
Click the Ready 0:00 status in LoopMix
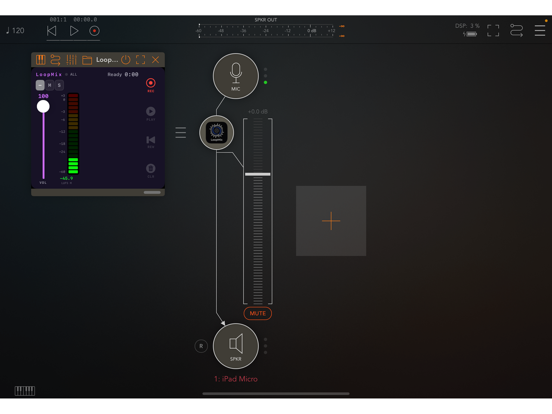[123, 75]
